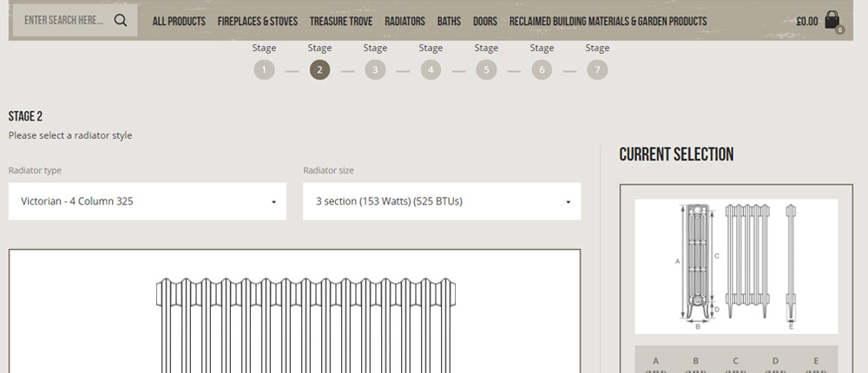
Task: Click the search magnifier icon
Action: click(x=121, y=21)
